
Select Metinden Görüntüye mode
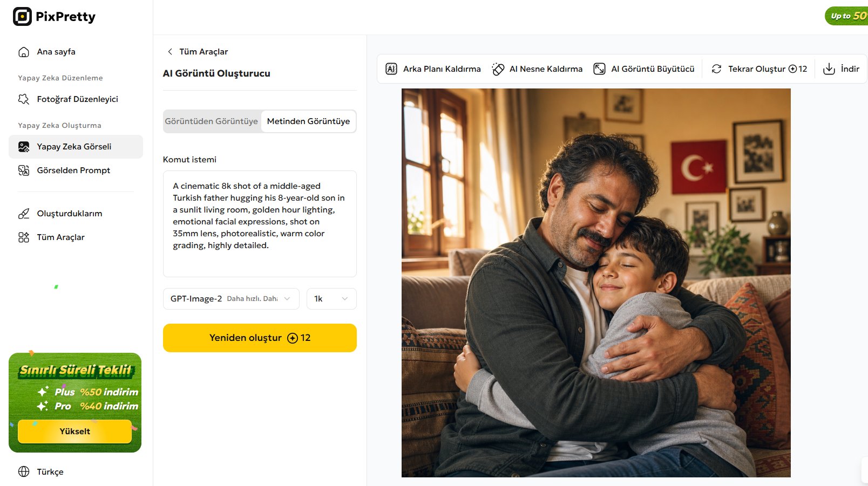[308, 121]
